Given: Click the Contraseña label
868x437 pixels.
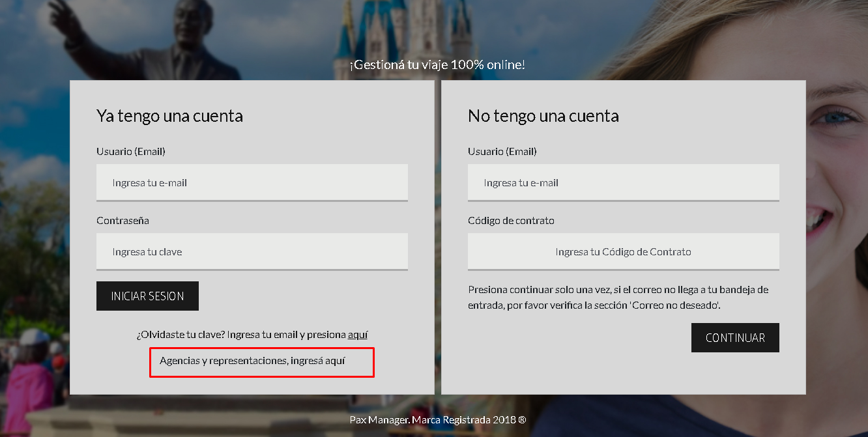Looking at the screenshot, I should click(x=123, y=220).
